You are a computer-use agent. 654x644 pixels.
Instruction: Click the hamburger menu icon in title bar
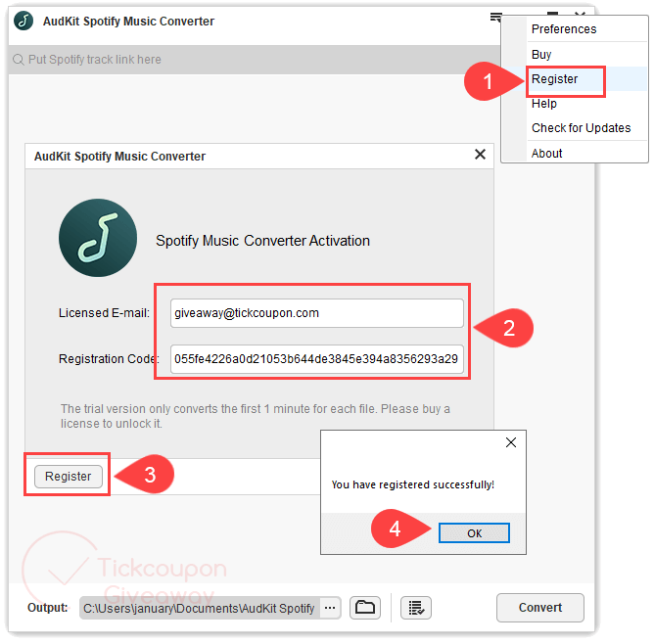point(495,18)
